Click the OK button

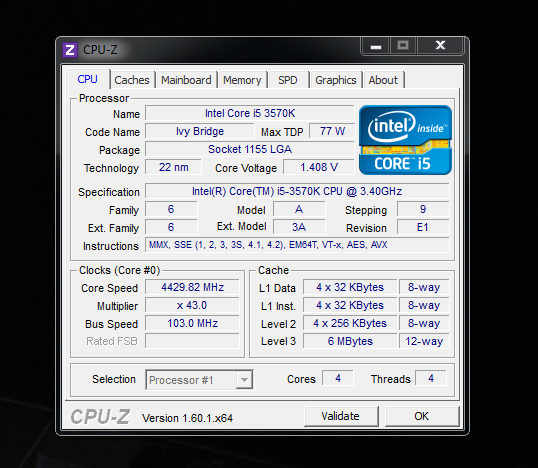pos(422,416)
